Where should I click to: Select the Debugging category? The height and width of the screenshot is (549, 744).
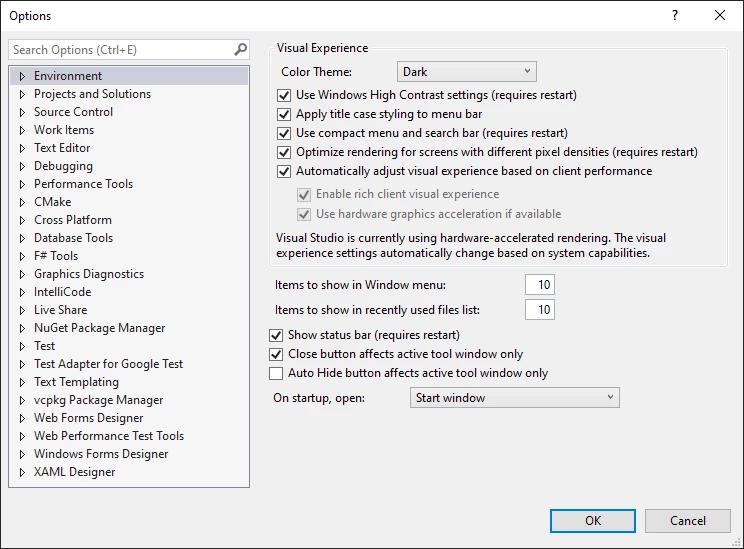click(64, 166)
